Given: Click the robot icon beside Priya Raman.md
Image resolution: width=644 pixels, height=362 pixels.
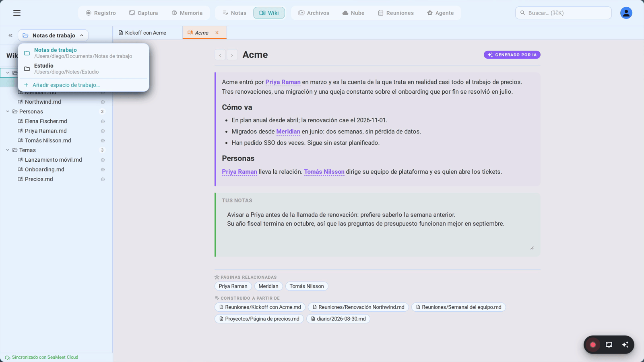Looking at the screenshot, I should pos(103,131).
